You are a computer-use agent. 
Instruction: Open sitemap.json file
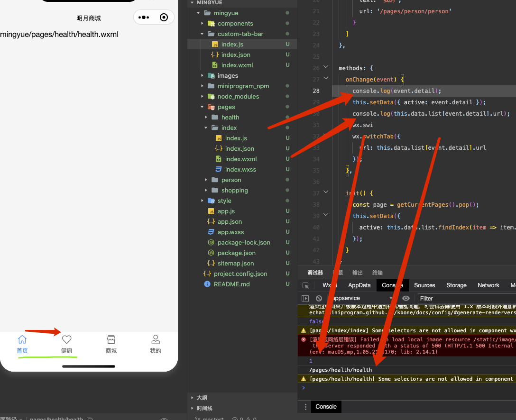tap(235, 263)
